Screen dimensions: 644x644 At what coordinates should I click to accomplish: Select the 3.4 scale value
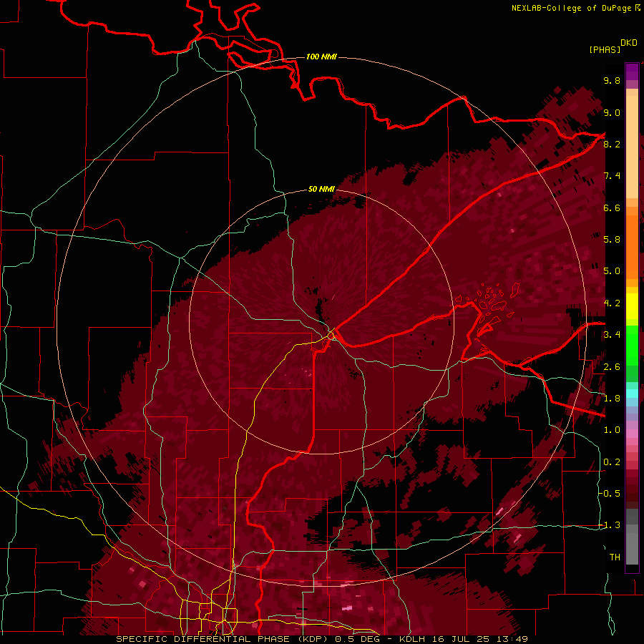click(612, 335)
